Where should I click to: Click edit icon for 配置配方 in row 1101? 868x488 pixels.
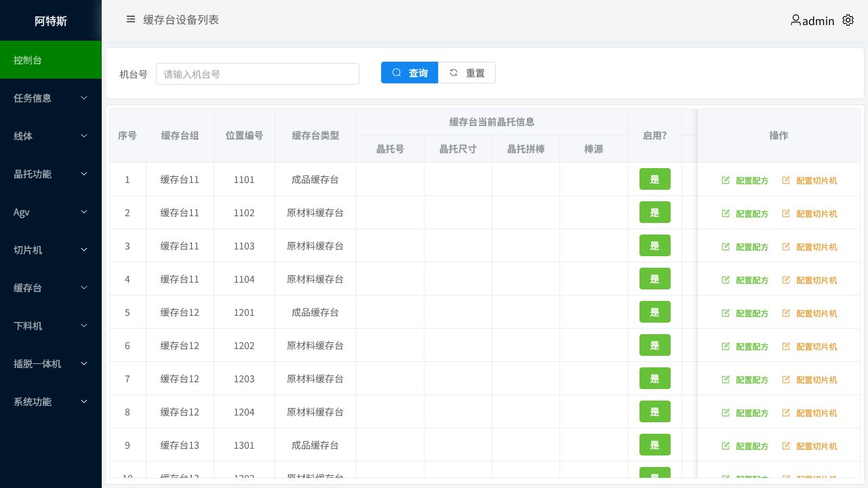[x=726, y=180]
